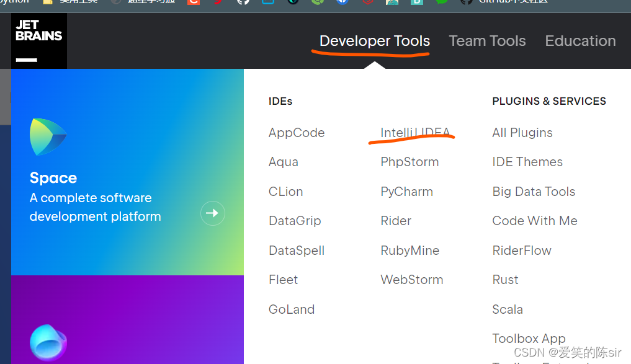The height and width of the screenshot is (364, 631).
Task: Choose DataSpell in the IDEs list
Action: click(297, 251)
